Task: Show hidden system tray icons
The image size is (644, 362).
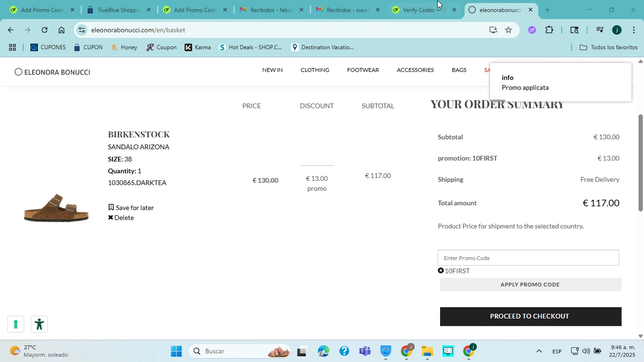Action: click(539, 351)
